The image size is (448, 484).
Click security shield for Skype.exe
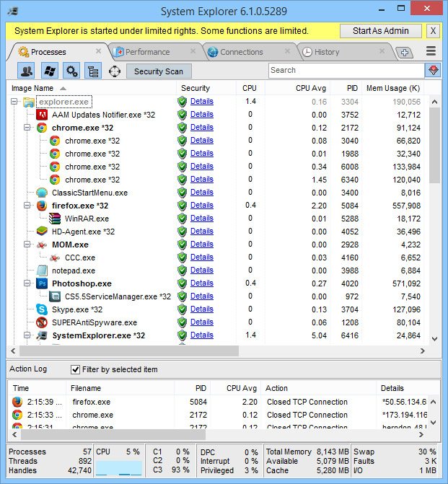pyautogui.click(x=183, y=309)
